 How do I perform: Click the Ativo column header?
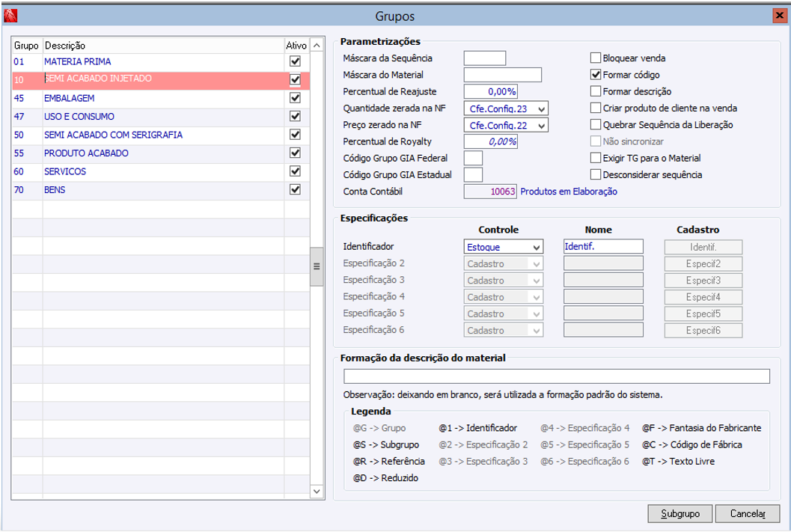point(296,46)
